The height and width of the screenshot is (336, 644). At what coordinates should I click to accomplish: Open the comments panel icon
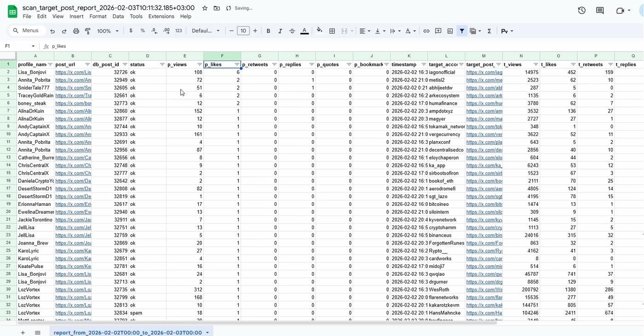599,10
